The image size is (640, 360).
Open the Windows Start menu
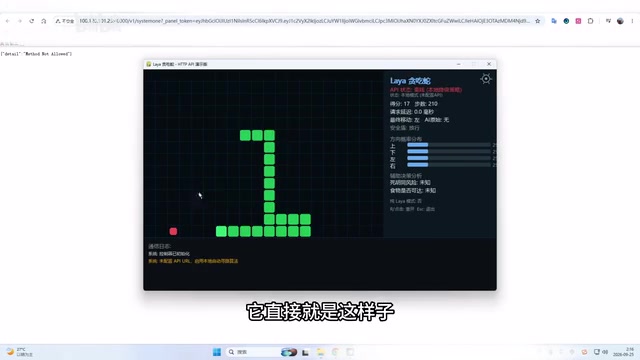click(x=217, y=352)
